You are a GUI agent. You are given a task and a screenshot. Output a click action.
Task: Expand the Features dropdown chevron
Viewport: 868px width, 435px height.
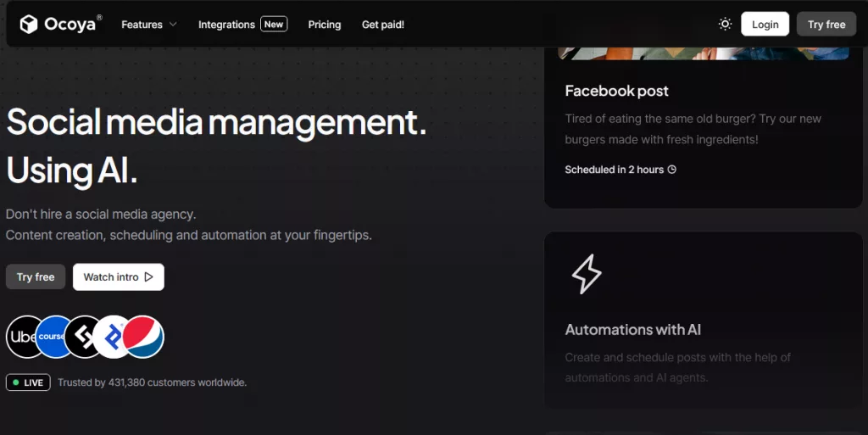(x=173, y=25)
